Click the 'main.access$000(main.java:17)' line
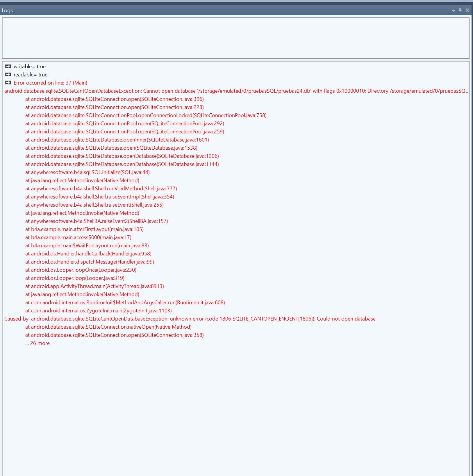 (78, 237)
